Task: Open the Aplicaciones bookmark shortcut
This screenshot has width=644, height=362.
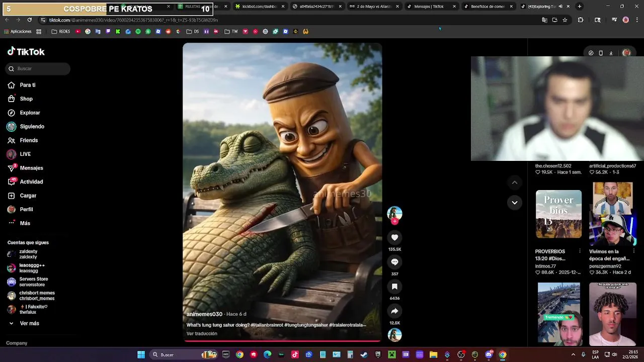Action: 18,32
